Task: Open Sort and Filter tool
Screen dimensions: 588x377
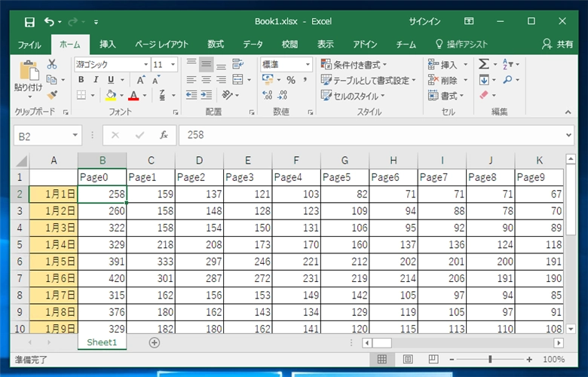Action: (507, 64)
